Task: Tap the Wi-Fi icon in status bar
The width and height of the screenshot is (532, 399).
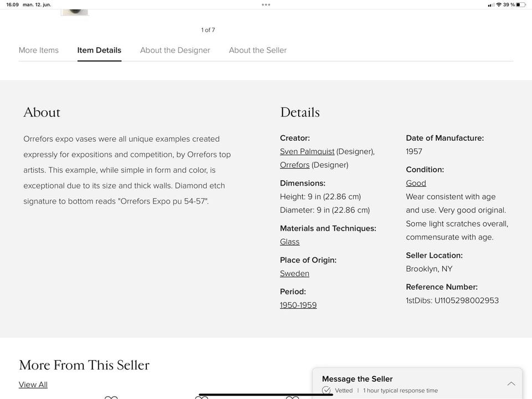Action: (x=499, y=4)
